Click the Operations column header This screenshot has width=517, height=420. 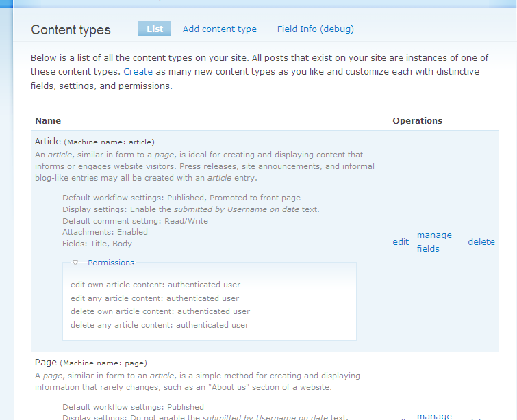pos(418,121)
